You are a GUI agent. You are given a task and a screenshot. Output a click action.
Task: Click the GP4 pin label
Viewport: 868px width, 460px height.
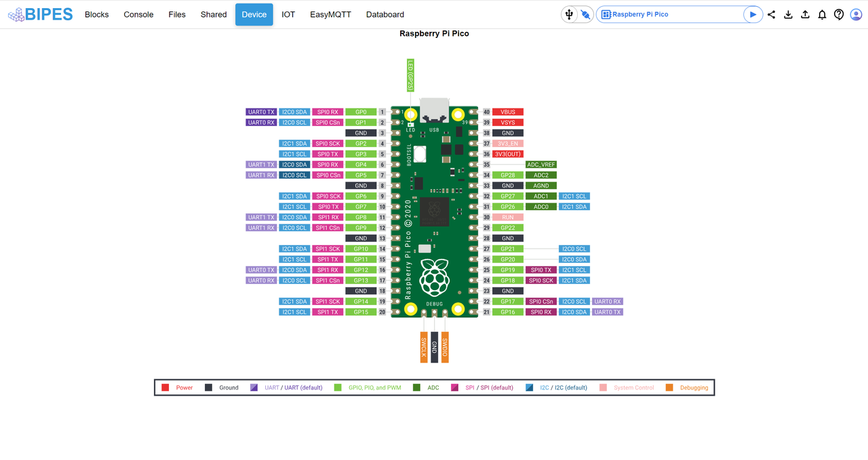pyautogui.click(x=361, y=165)
